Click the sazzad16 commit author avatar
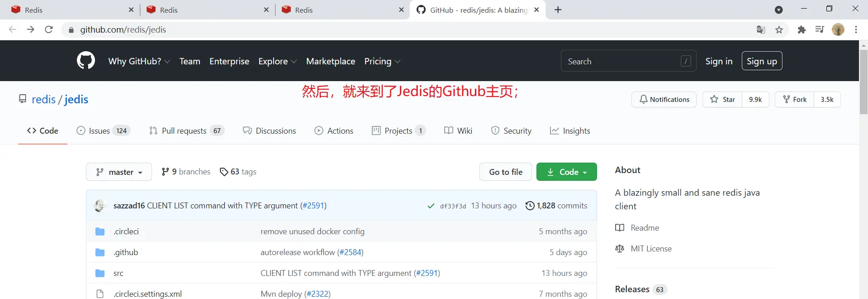 (100, 206)
